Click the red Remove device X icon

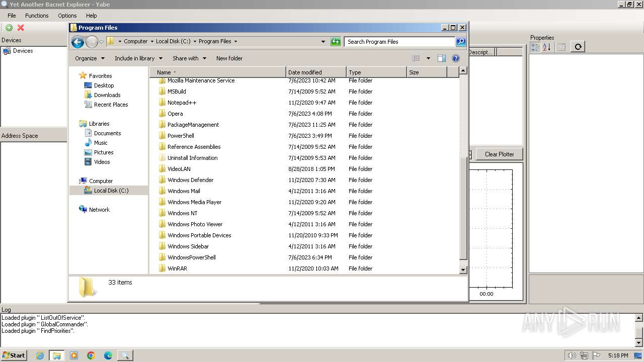[21, 28]
